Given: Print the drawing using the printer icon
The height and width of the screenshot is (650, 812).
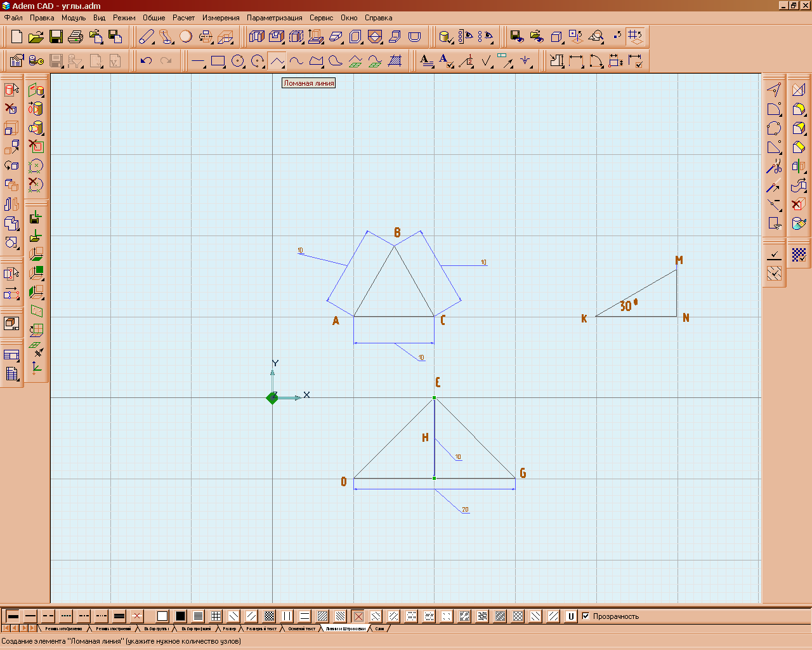Looking at the screenshot, I should (x=75, y=37).
